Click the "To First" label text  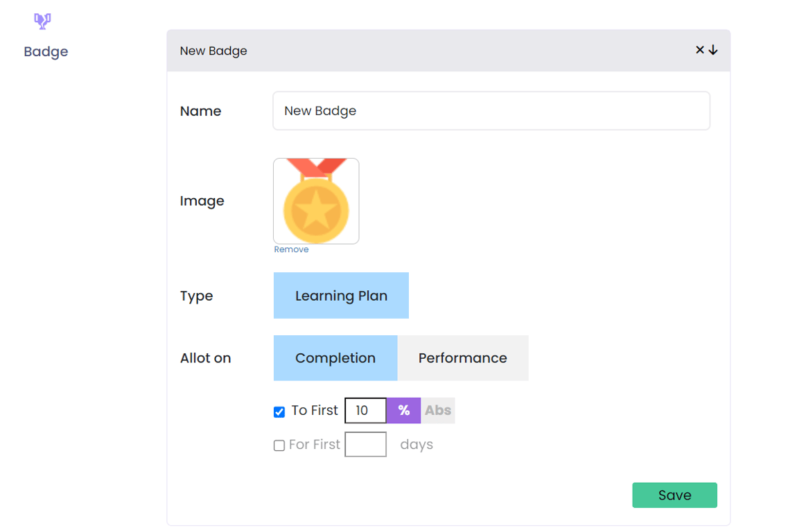(315, 411)
